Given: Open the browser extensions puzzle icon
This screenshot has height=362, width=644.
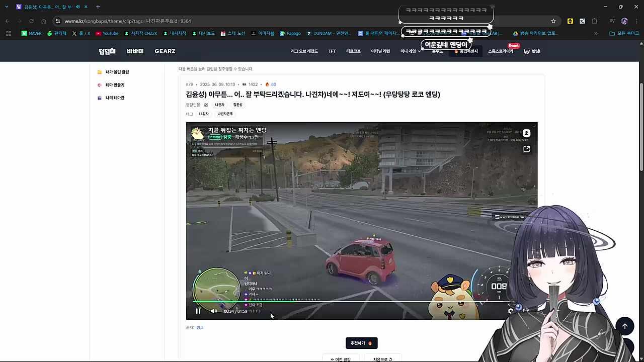Looking at the screenshot, I should click(594, 21).
